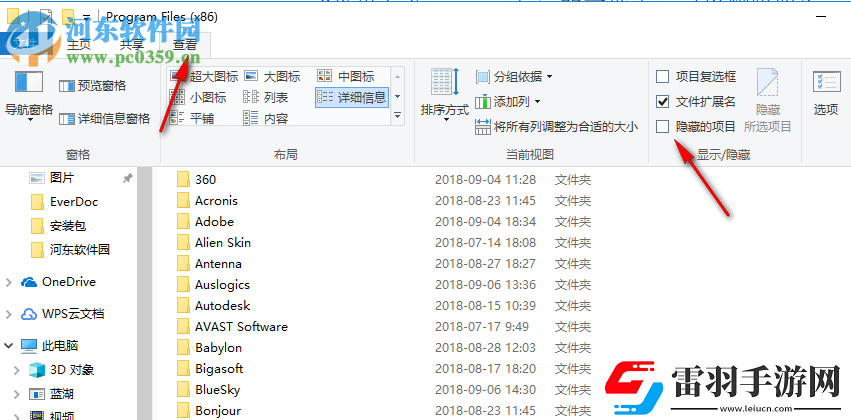
Task: Open the File (文件) tab
Action: (x=24, y=43)
